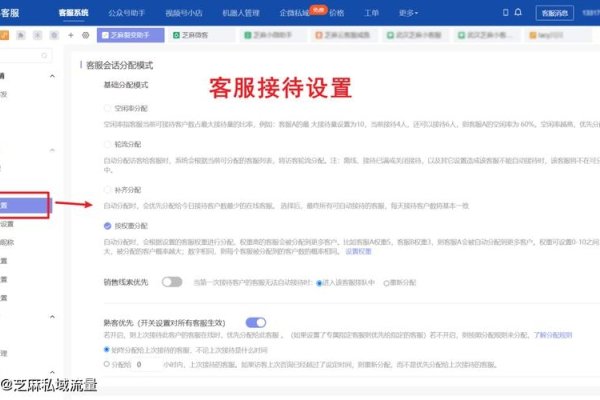Switch to the 芝麻小微助手 account tab
Viewport: 600px width, 400px height.
(x=274, y=35)
